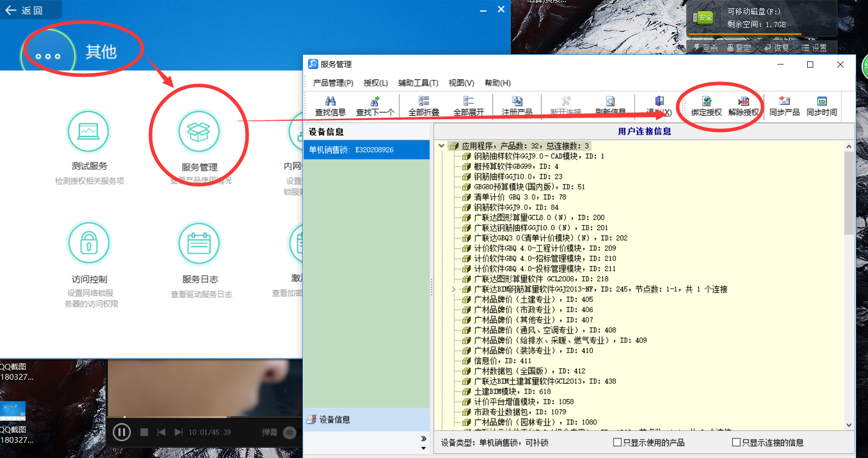Skip to the previous video

[161, 432]
